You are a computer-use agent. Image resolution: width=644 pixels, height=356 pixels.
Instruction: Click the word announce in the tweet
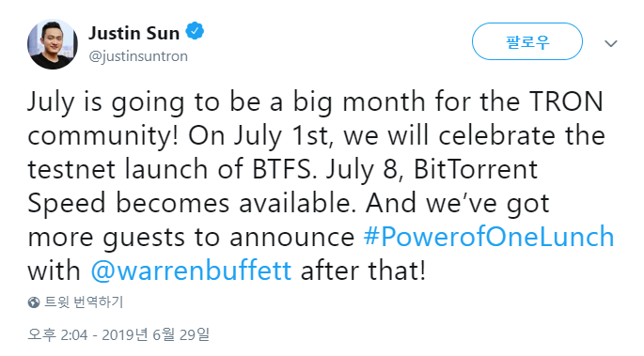pos(292,238)
